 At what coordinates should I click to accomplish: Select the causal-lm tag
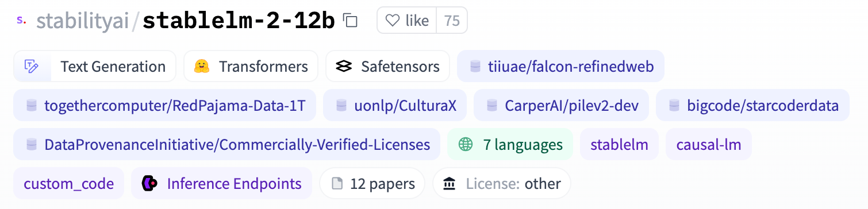click(x=708, y=145)
